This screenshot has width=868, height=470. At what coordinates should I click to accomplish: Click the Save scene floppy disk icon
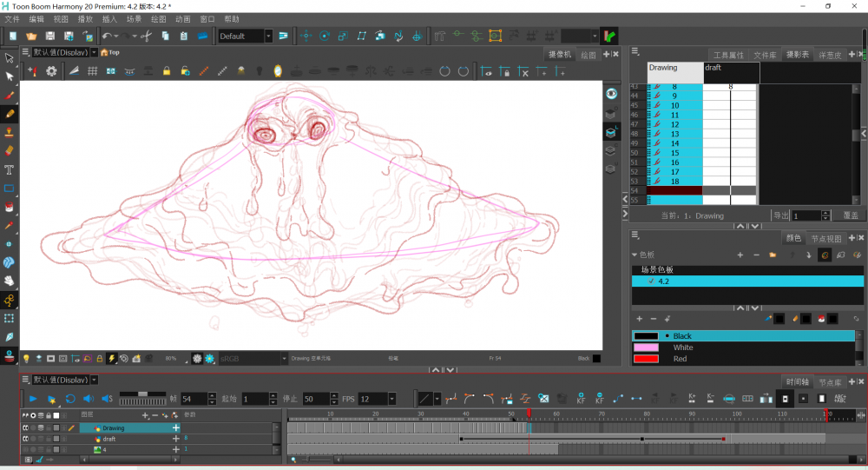(x=50, y=36)
